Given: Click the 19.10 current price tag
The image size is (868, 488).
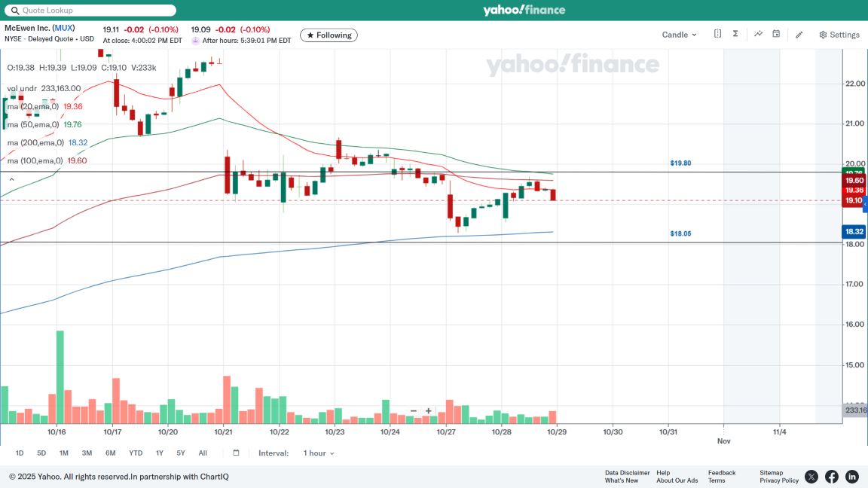Looking at the screenshot, I should (852, 200).
